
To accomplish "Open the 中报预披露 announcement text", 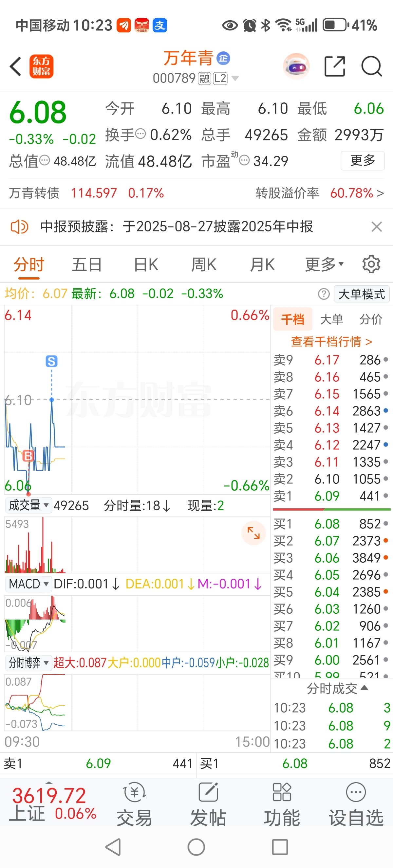I will tap(177, 226).
